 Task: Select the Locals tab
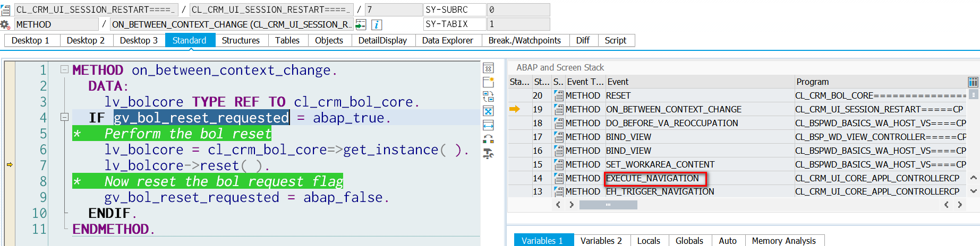(649, 241)
